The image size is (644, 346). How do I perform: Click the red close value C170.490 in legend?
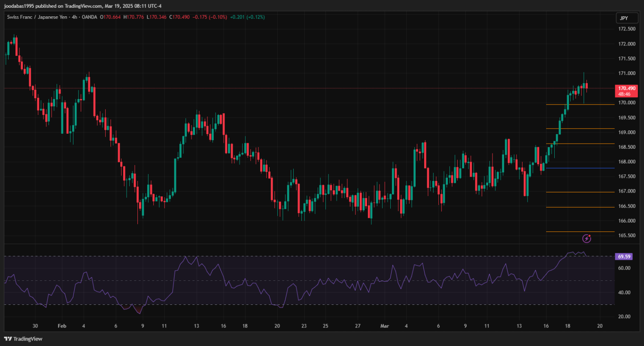(x=180, y=17)
